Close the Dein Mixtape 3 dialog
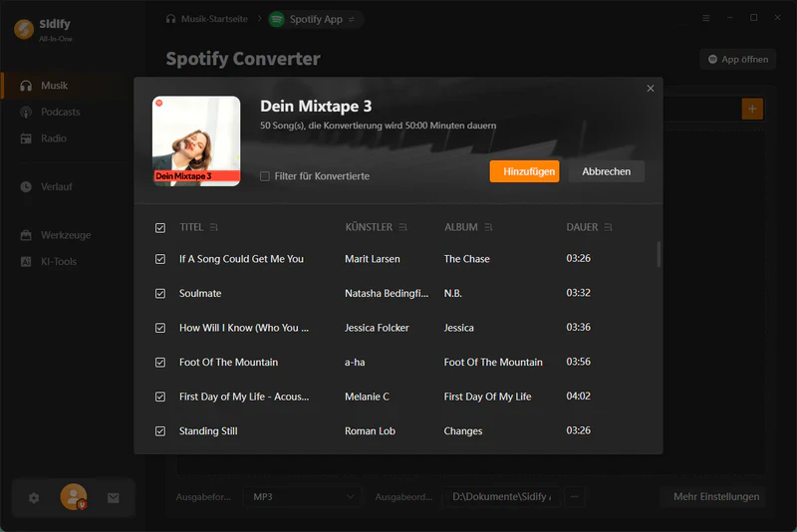The width and height of the screenshot is (797, 532). pyautogui.click(x=651, y=89)
